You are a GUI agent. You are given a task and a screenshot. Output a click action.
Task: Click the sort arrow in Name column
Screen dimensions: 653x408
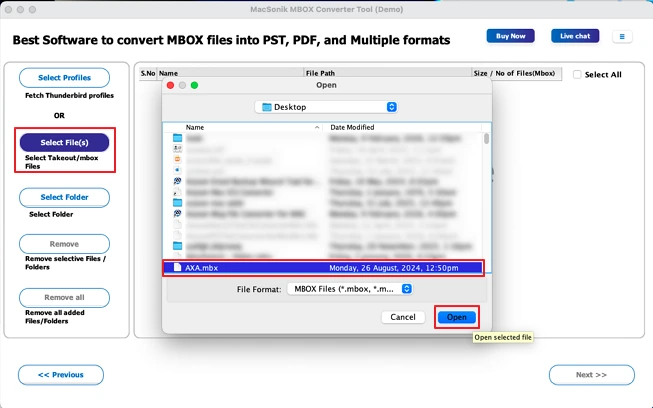click(317, 127)
